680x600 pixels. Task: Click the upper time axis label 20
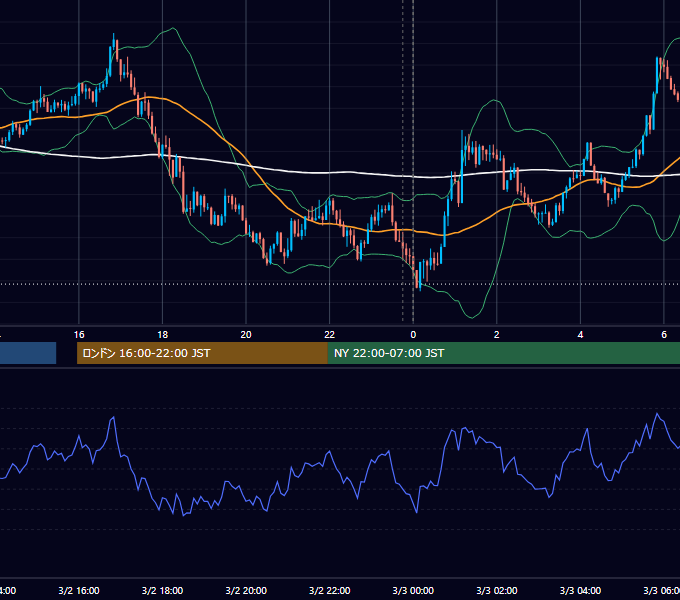246,335
